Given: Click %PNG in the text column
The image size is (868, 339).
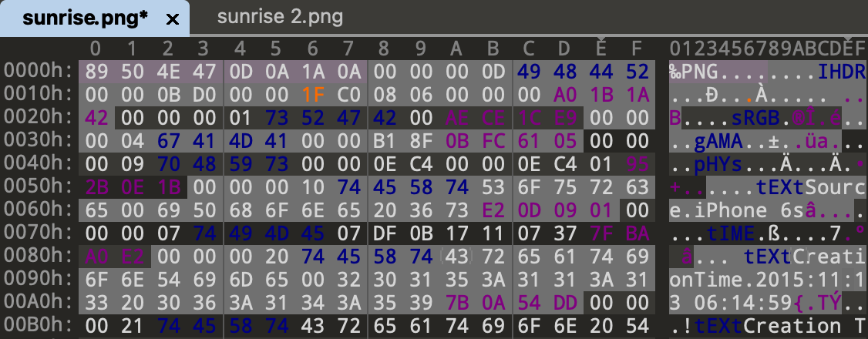Looking at the screenshot, I should (x=694, y=72).
